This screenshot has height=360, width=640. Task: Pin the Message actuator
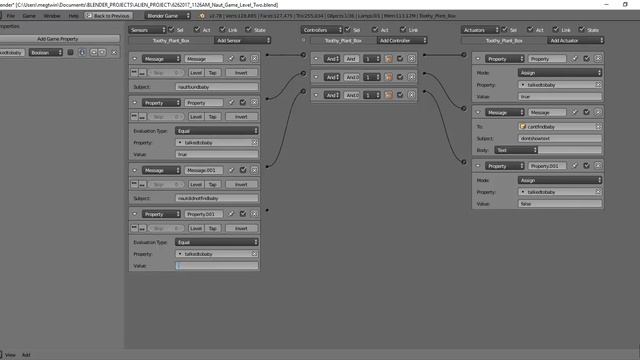tap(575, 112)
